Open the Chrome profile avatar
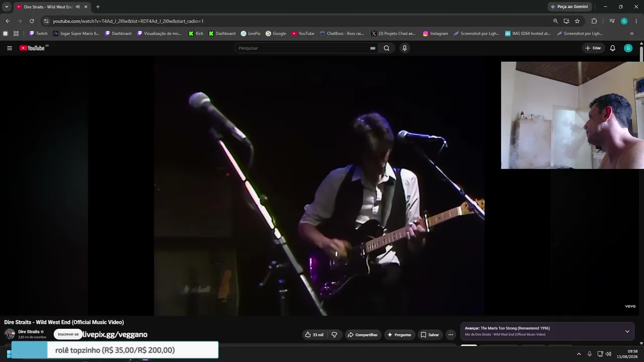The image size is (644, 362). coord(624,21)
